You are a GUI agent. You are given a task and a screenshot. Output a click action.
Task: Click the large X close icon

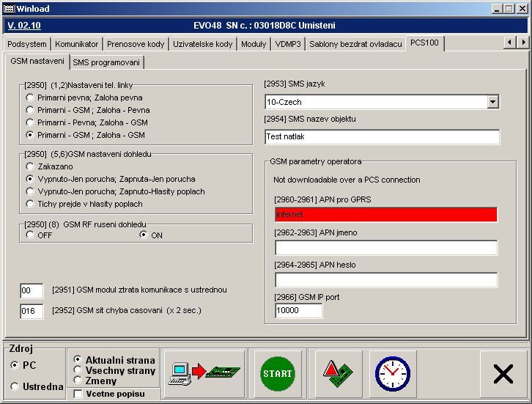(x=503, y=373)
